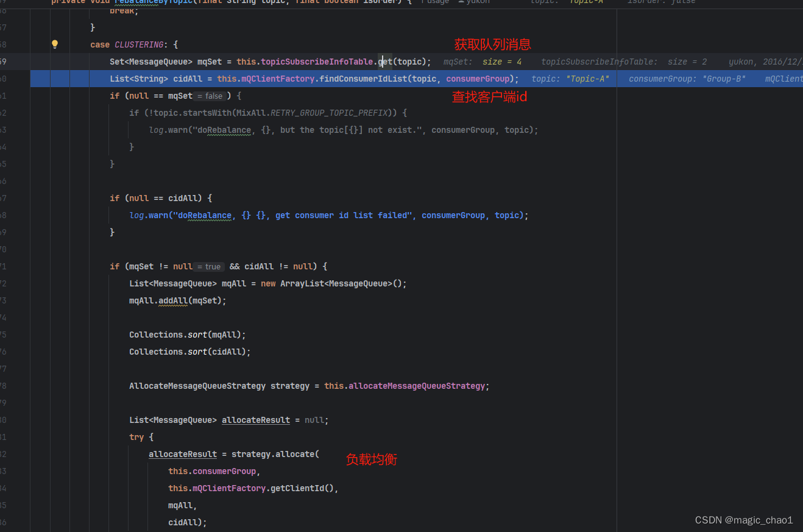The height and width of the screenshot is (532, 803).
Task: Click the this.allocateMessageQueueStrategy field reference
Action: click(x=405, y=386)
